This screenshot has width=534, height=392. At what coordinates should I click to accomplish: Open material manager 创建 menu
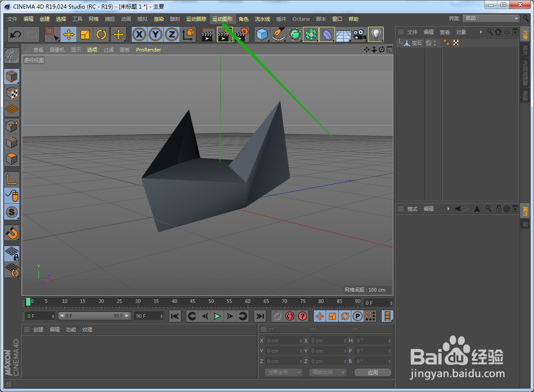(38, 330)
